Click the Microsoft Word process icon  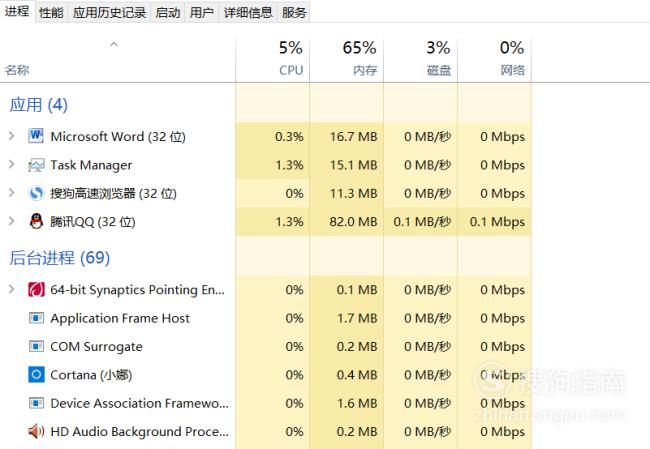[x=36, y=136]
